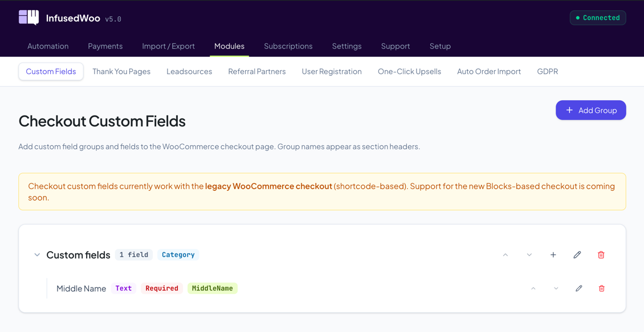The width and height of the screenshot is (644, 332).
Task: Delete the Middle Name field via trash icon
Action: coord(601,288)
